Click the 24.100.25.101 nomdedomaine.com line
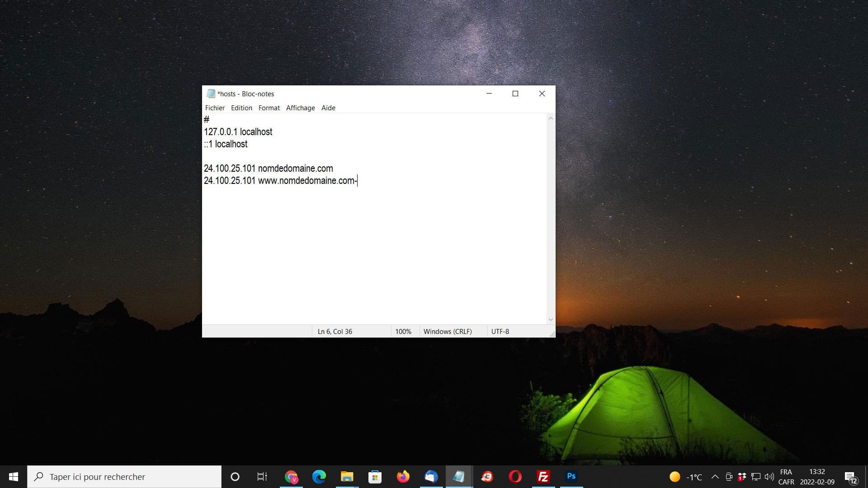This screenshot has height=488, width=868. point(268,169)
